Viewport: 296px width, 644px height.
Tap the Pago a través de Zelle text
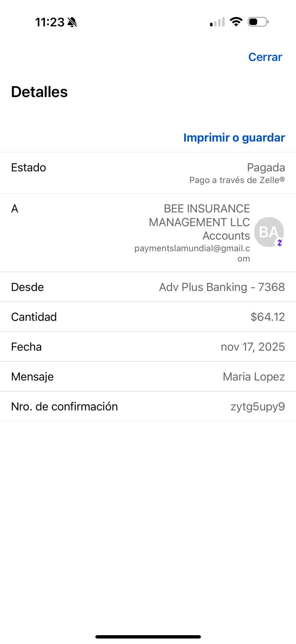[x=237, y=180]
